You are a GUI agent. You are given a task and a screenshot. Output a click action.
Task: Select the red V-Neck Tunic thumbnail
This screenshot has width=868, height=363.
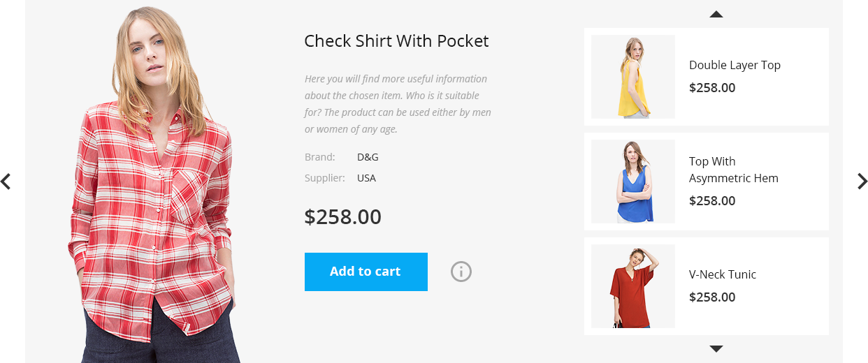click(x=633, y=286)
